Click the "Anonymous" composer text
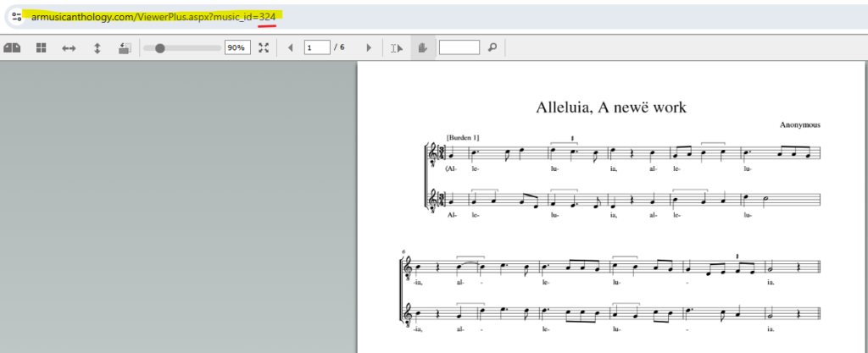This screenshot has height=353, width=868. coord(800,124)
